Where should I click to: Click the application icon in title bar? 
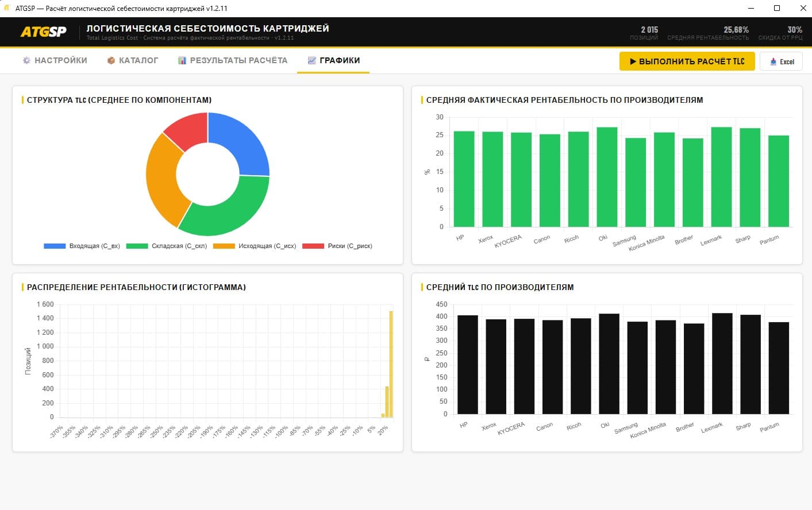7,8
